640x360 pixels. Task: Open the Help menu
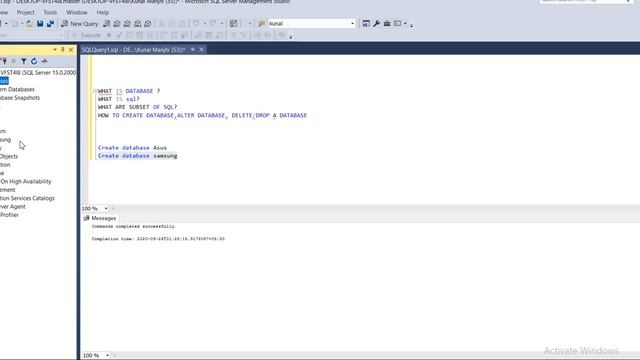pyautogui.click(x=102, y=13)
